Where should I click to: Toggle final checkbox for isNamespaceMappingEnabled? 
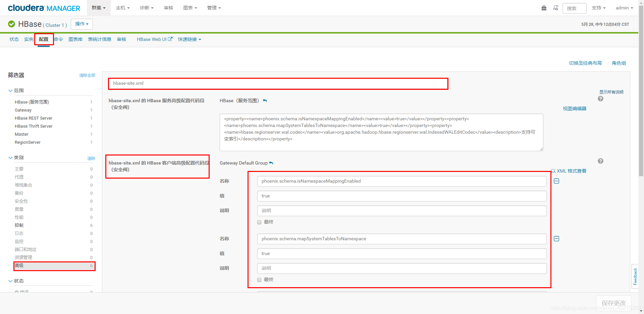(259, 222)
